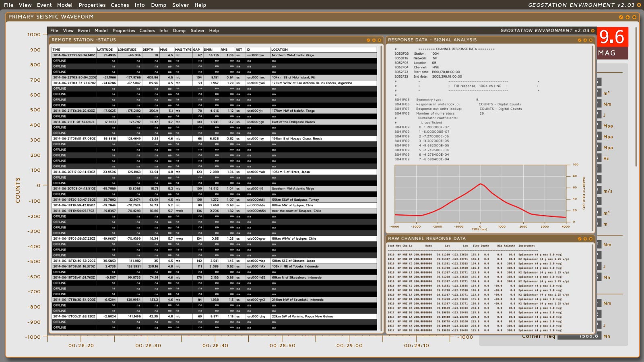The height and width of the screenshot is (362, 644).
Task: Click the peak of the red magnetic field curve
Action: pos(480,184)
